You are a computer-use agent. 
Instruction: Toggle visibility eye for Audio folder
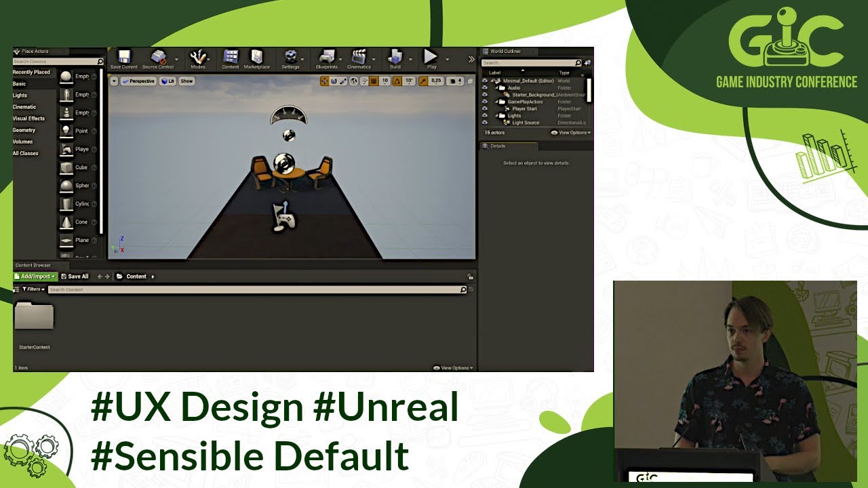click(484, 87)
